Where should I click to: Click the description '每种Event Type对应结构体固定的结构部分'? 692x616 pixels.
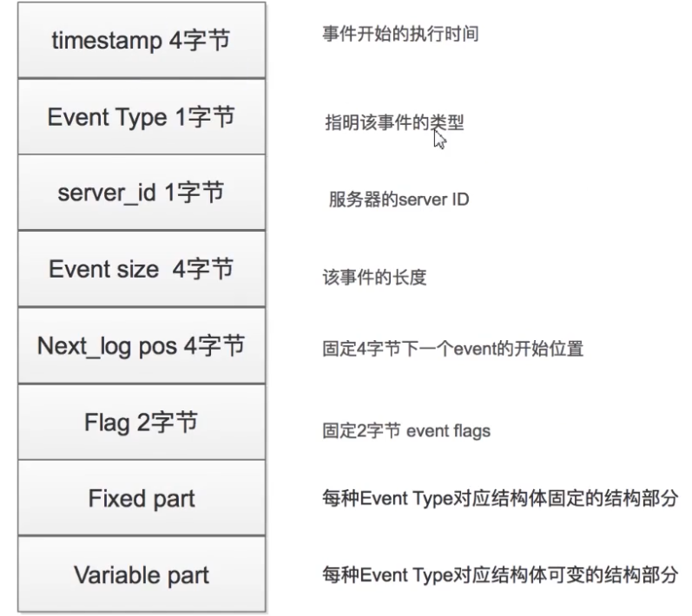[500, 498]
